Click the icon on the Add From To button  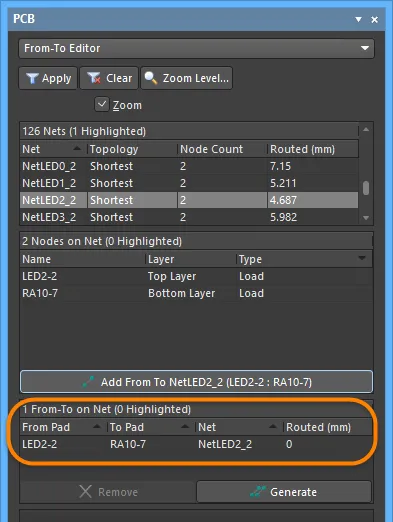point(88,382)
